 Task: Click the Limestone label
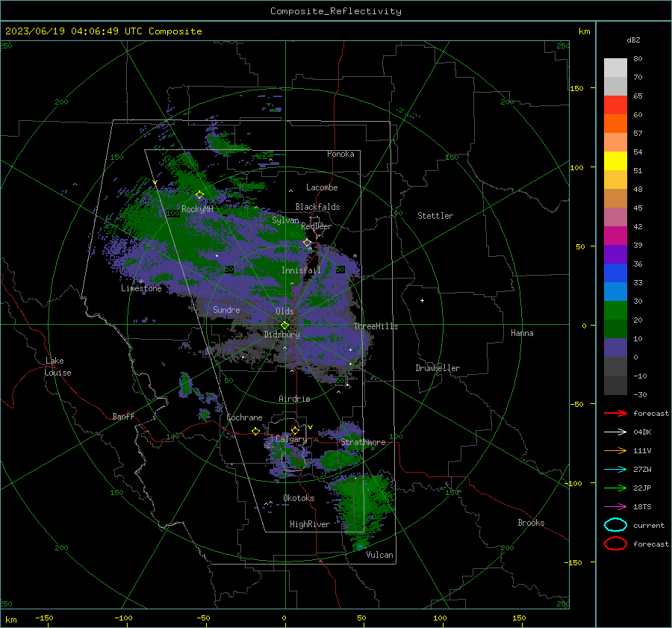141,288
